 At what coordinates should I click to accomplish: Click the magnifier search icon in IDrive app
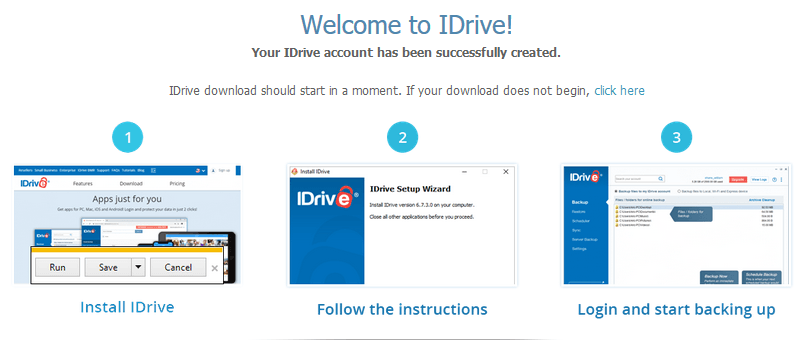pos(660,179)
